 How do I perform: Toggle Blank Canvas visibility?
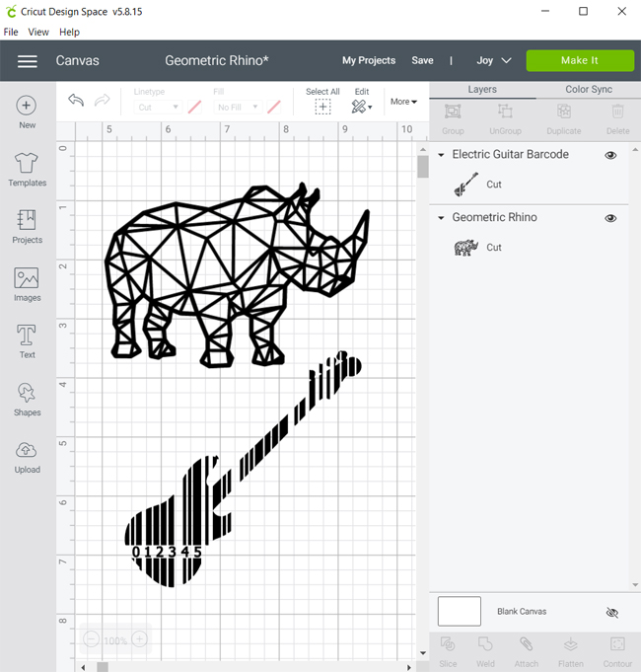coord(612,613)
